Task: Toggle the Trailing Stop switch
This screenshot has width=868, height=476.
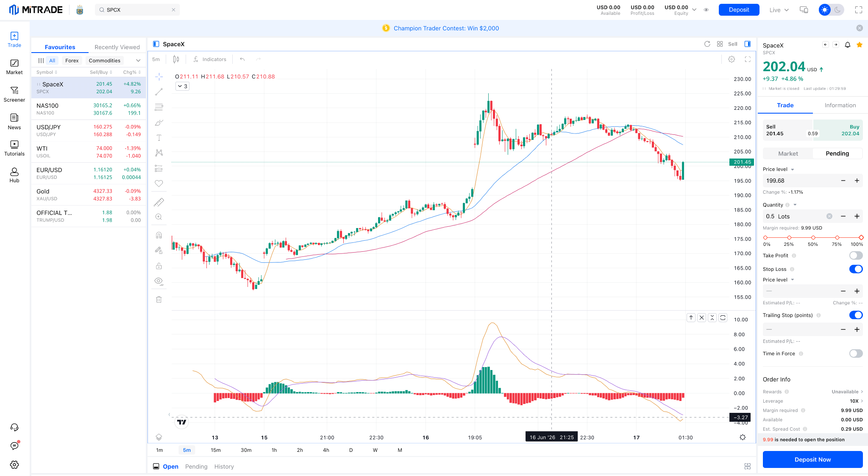Action: click(856, 315)
